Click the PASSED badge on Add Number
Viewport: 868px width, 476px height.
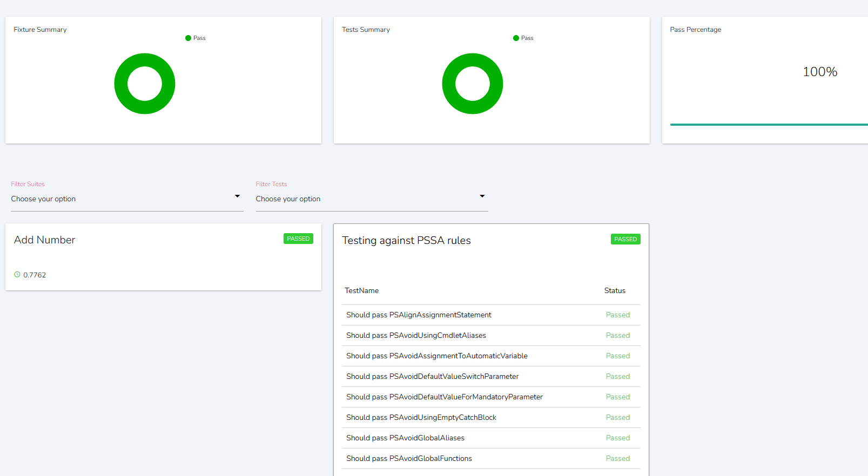(298, 239)
